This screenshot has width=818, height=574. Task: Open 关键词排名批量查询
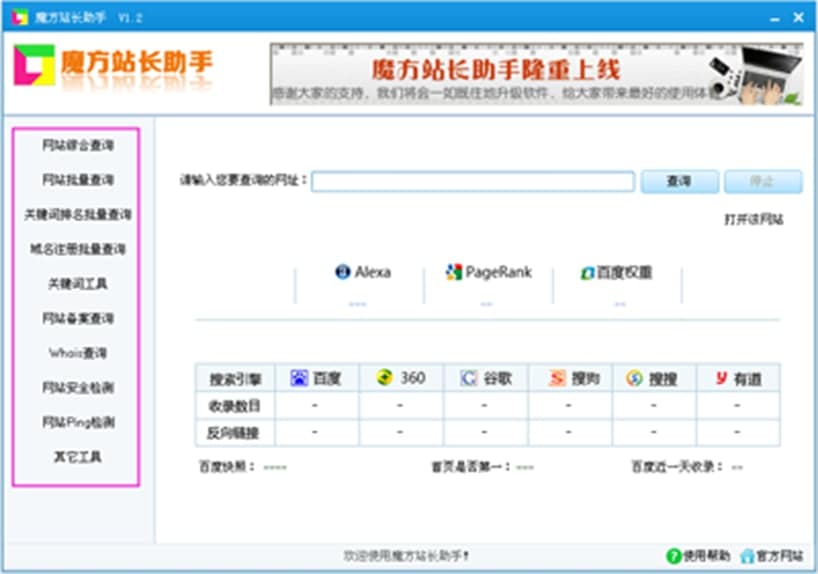pyautogui.click(x=78, y=214)
